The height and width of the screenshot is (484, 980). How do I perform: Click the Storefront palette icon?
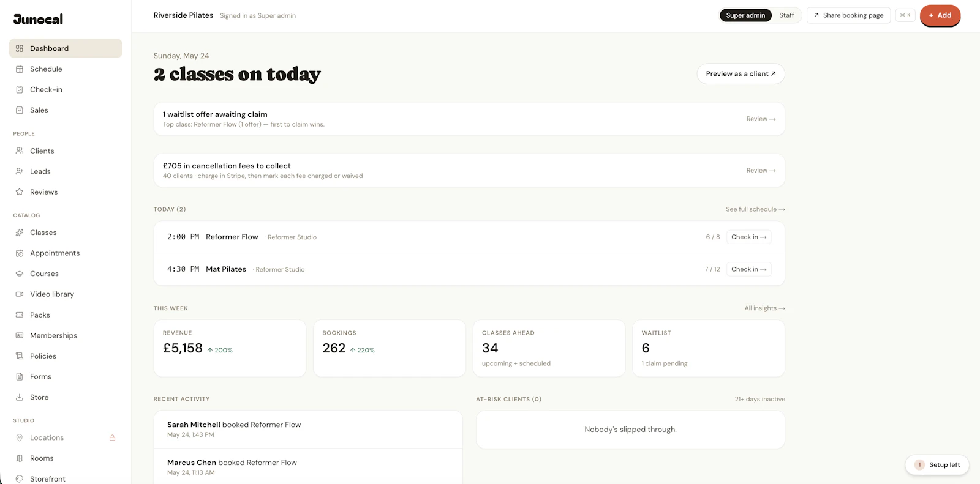(20, 479)
